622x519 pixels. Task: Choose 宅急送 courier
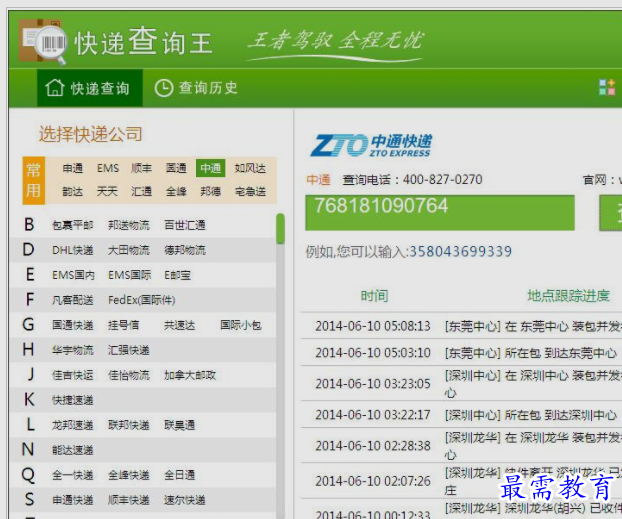(x=250, y=192)
